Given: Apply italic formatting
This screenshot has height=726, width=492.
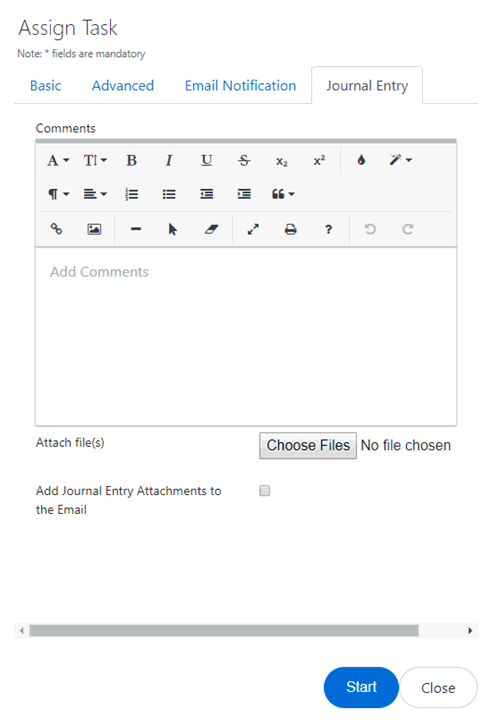Looking at the screenshot, I should coord(169,161).
